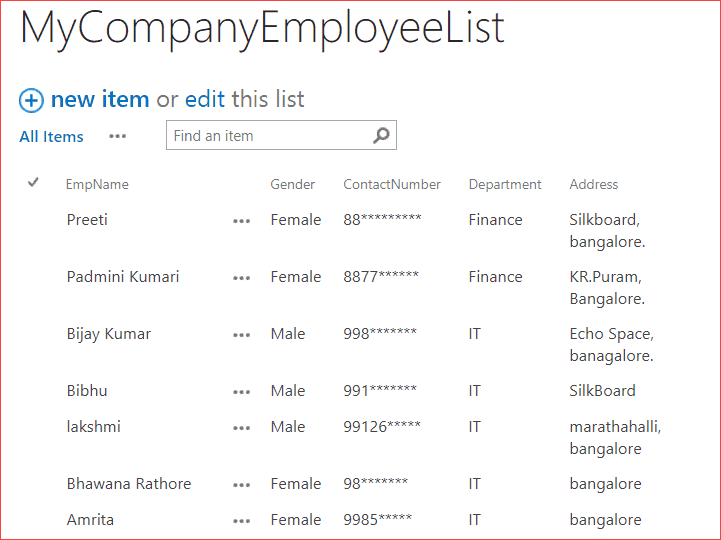721x540 pixels.
Task: Open Department column header filter
Action: (504, 184)
